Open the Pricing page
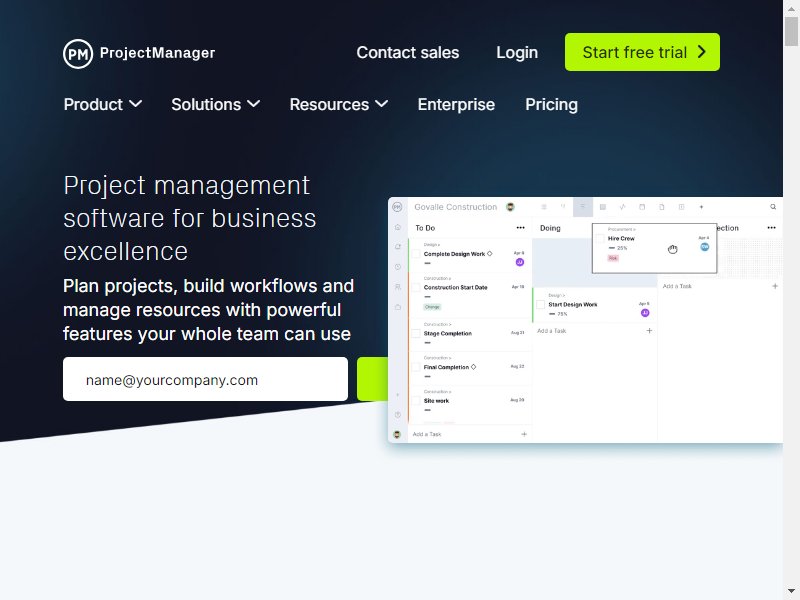The width and height of the screenshot is (800, 600). 552,105
